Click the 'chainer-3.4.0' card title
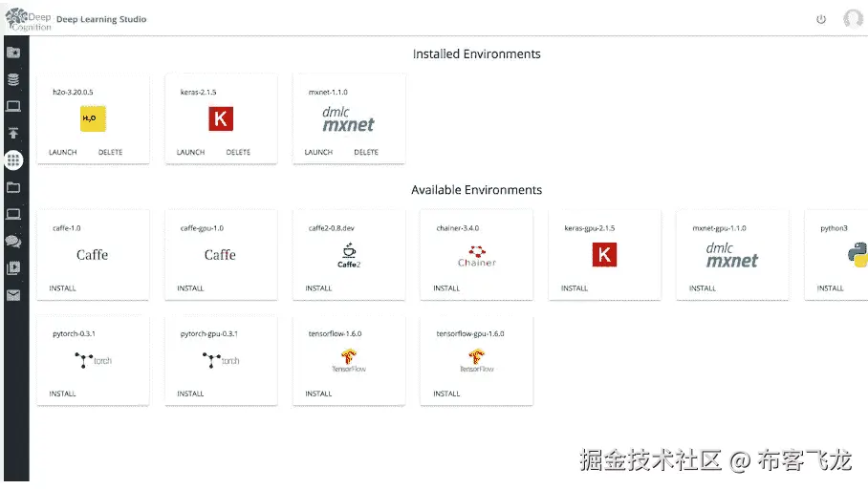This screenshot has width=868, height=489. 457,228
